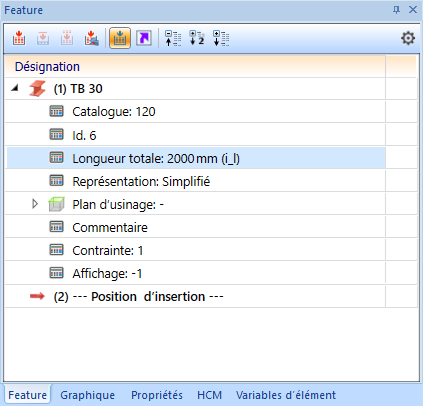
Task: Collapse the (1) TB 30 tree node
Action: (14, 88)
